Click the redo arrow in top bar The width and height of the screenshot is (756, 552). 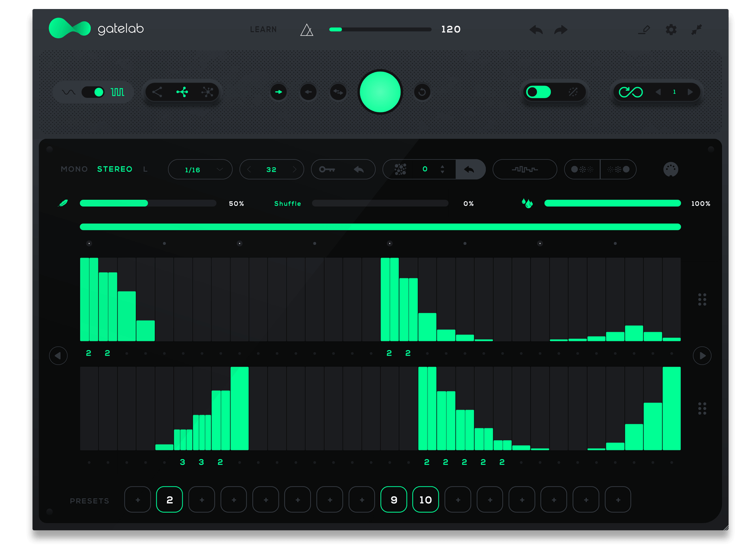[561, 30]
